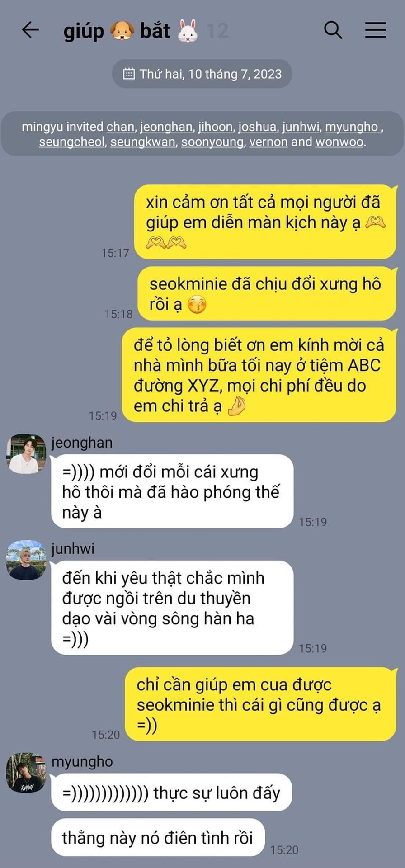Select junhwi's message about du thuyền
This screenshot has height=868, width=405.
pos(172,608)
